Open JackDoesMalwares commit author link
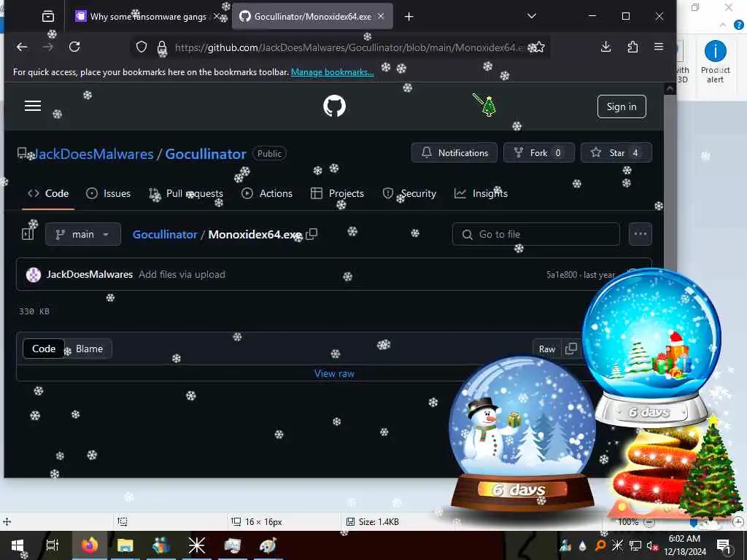747x560 pixels. click(x=90, y=274)
